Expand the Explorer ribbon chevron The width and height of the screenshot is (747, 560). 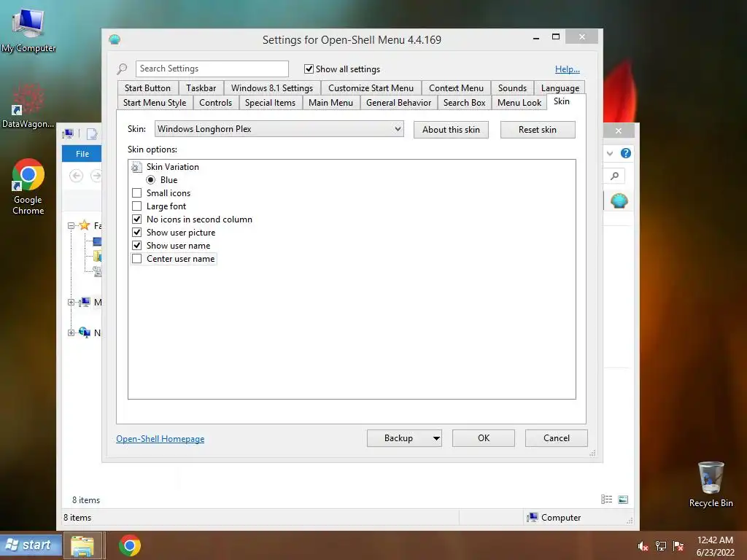pyautogui.click(x=610, y=153)
